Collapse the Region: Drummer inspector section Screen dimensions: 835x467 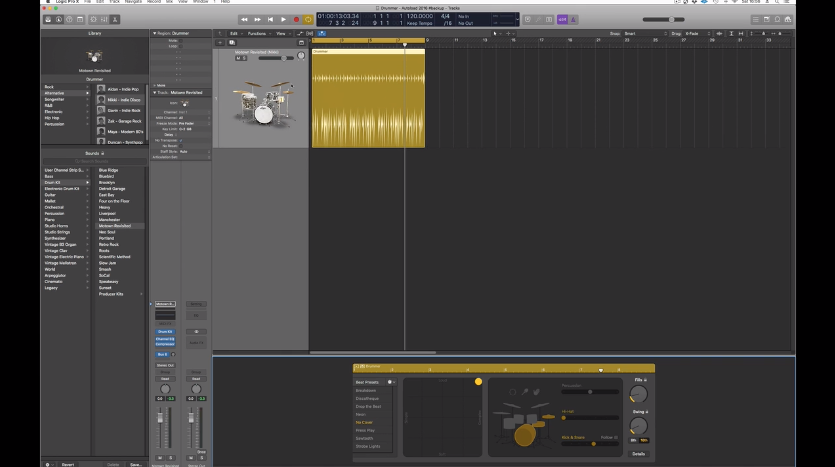(154, 34)
